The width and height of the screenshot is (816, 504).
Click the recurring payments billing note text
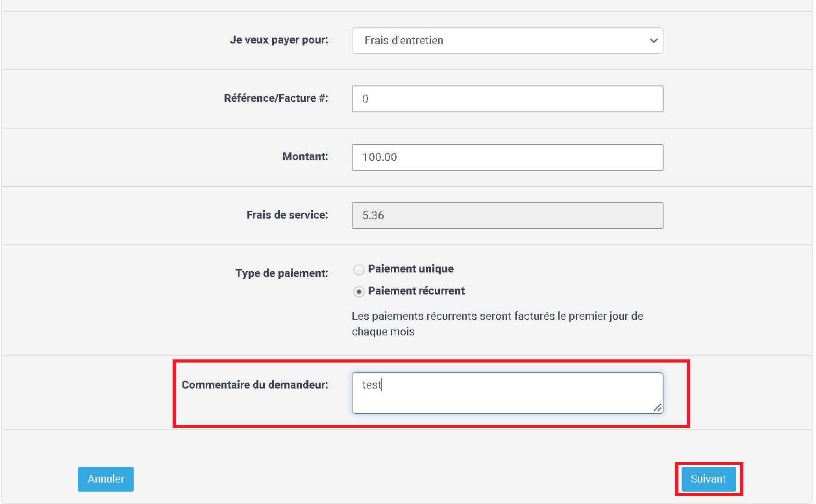(x=497, y=324)
